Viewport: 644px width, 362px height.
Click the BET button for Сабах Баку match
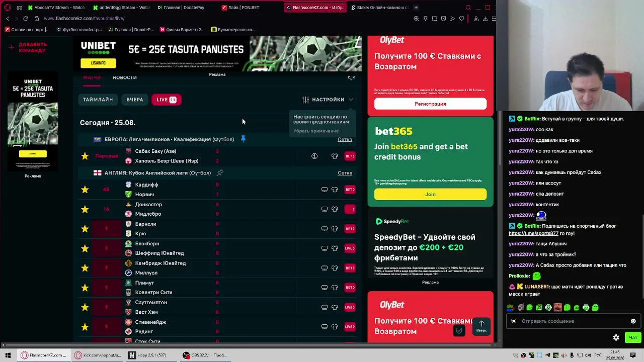(350, 156)
